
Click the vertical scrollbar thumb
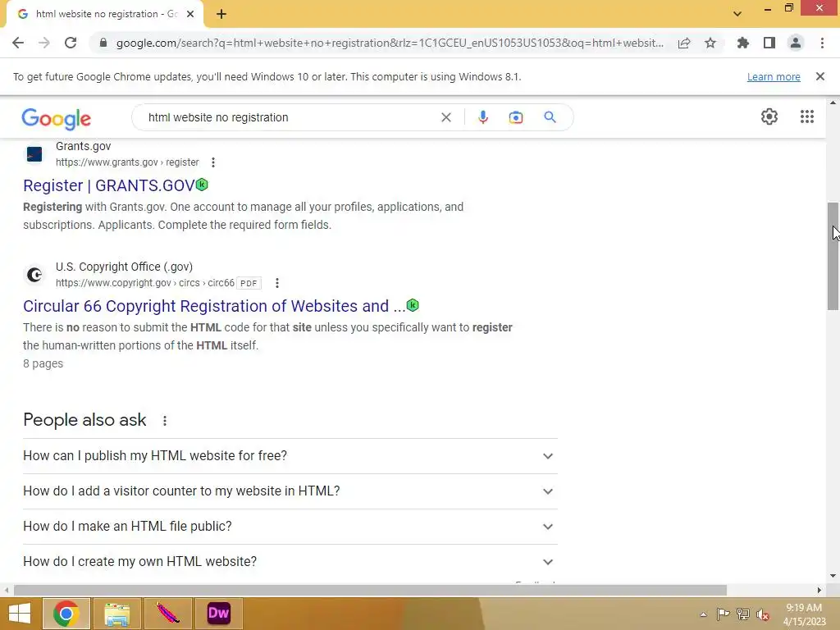833,256
